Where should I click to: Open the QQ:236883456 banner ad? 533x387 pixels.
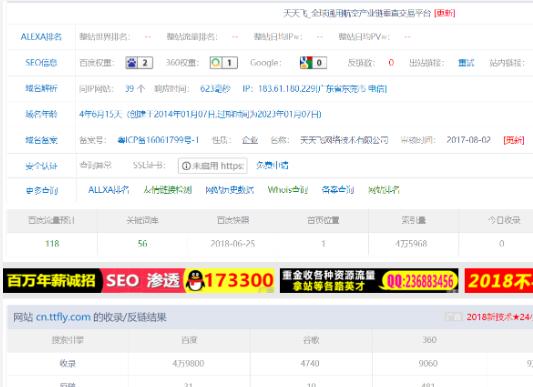coord(369,281)
